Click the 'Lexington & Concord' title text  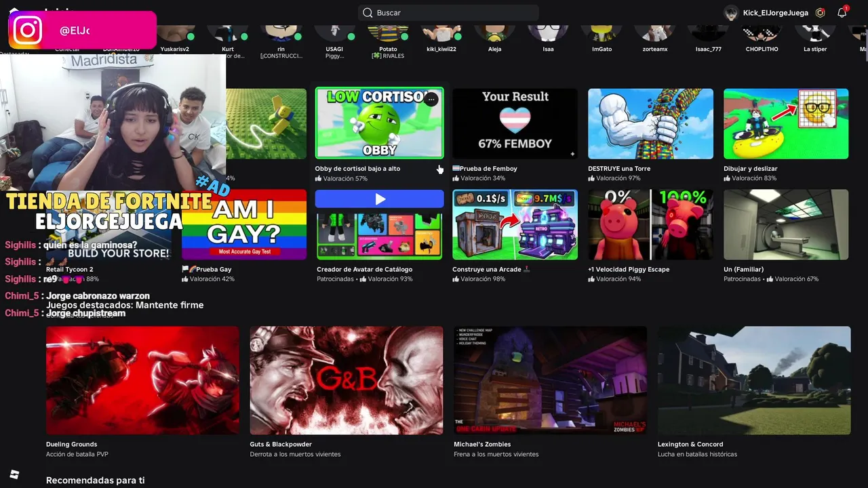[690, 445]
